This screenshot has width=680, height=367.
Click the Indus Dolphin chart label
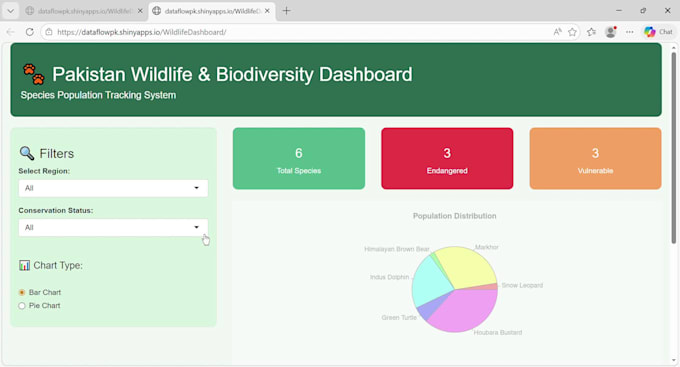point(389,277)
